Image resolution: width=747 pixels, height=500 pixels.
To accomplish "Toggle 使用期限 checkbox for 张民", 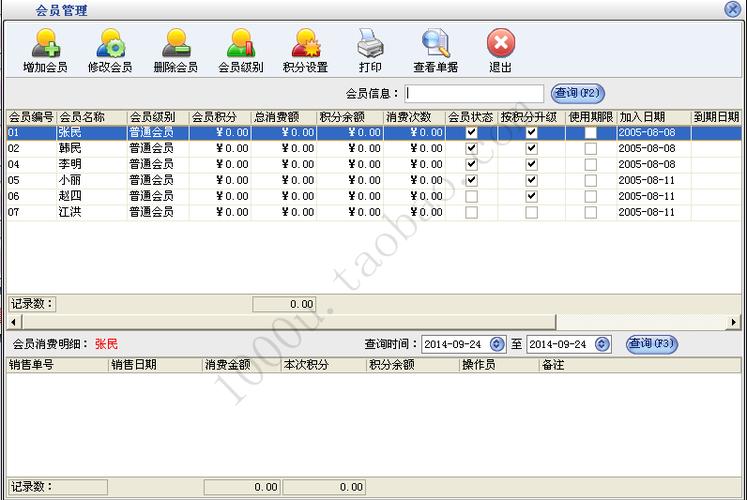I will click(591, 132).
